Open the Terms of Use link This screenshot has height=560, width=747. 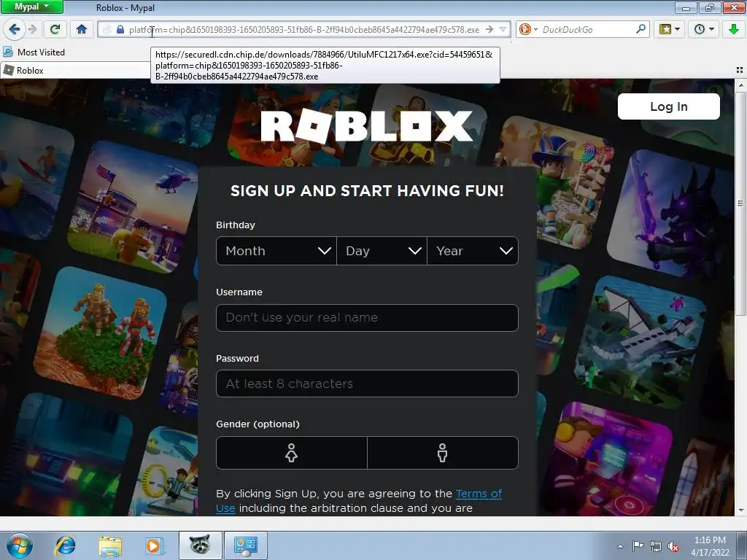[479, 494]
